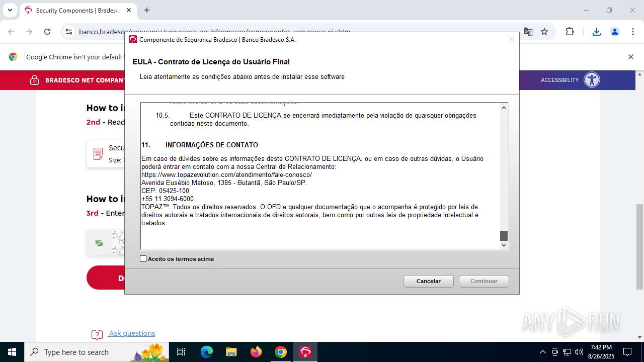Click EULA scrollbar up arrow
This screenshot has width=644, height=362.
(x=504, y=108)
